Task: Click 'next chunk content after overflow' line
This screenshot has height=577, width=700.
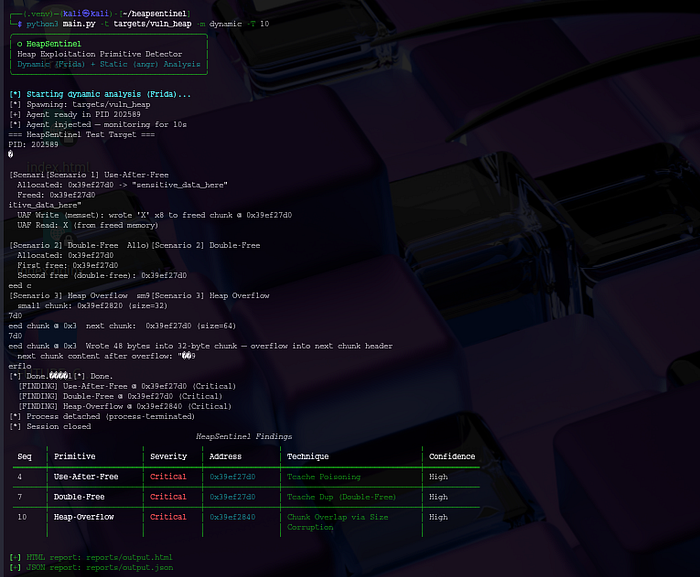Action: [x=106, y=356]
